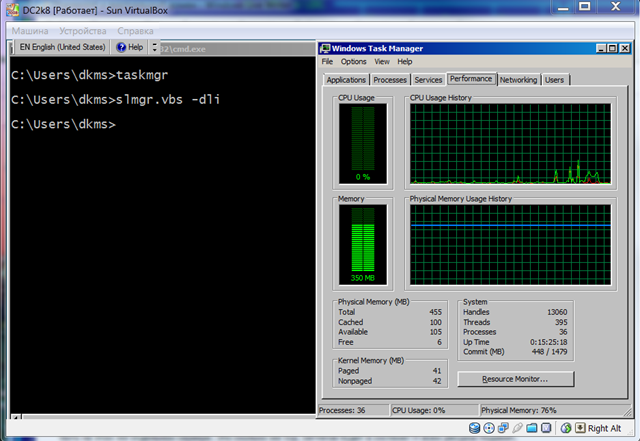Click the Right Alt host key label
The image size is (640, 441).
point(604,428)
